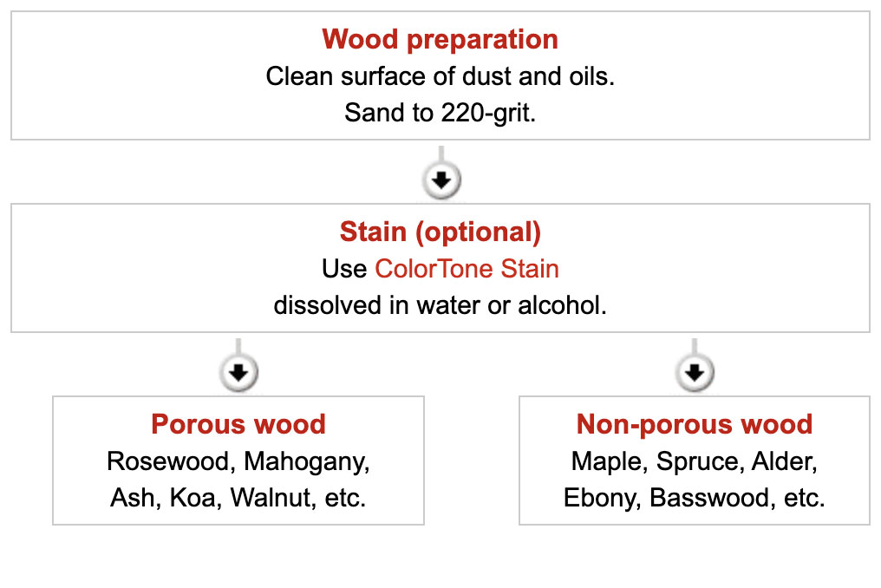Open the ColorTone Stain link

pyautogui.click(x=467, y=269)
